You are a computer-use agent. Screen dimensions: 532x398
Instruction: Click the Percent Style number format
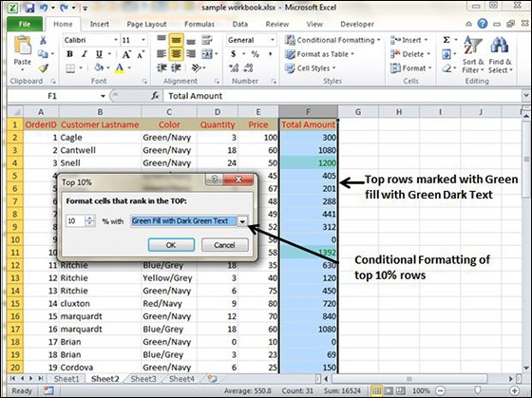pyautogui.click(x=256, y=54)
